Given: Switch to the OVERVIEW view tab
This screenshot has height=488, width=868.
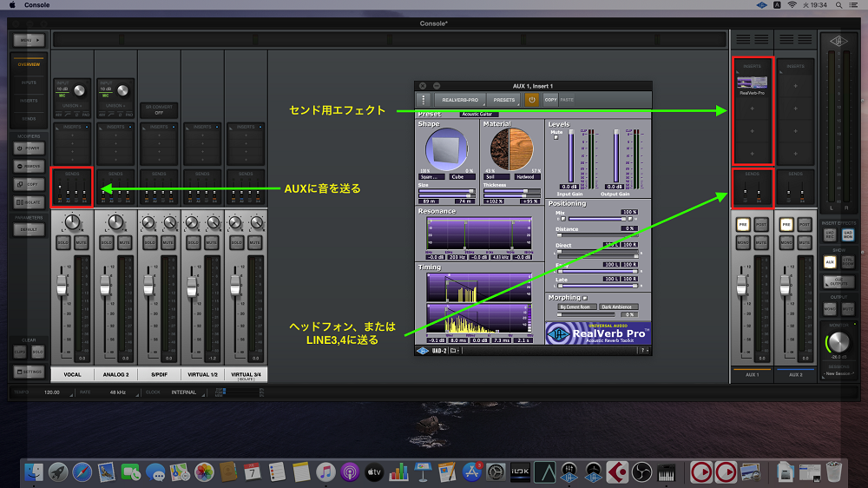Looking at the screenshot, I should pos(29,64).
